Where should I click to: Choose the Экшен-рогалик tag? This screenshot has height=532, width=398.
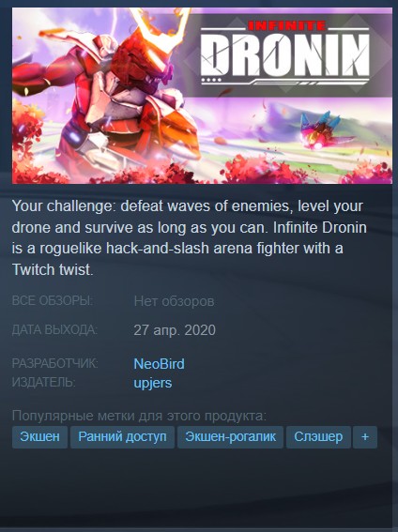230,436
